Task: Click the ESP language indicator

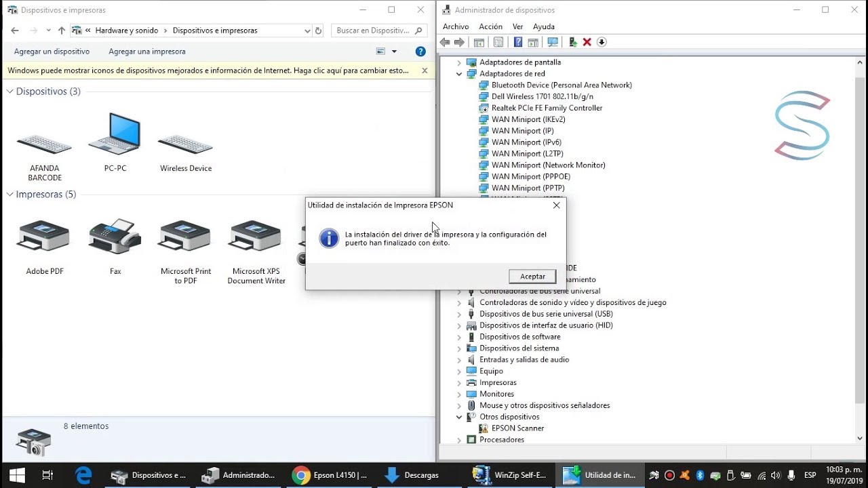Action: click(x=810, y=475)
